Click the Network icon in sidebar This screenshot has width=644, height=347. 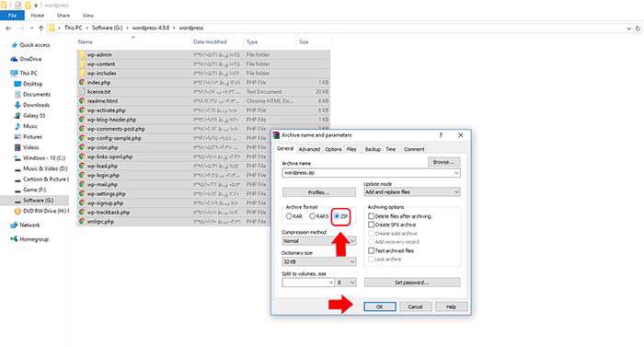point(15,225)
